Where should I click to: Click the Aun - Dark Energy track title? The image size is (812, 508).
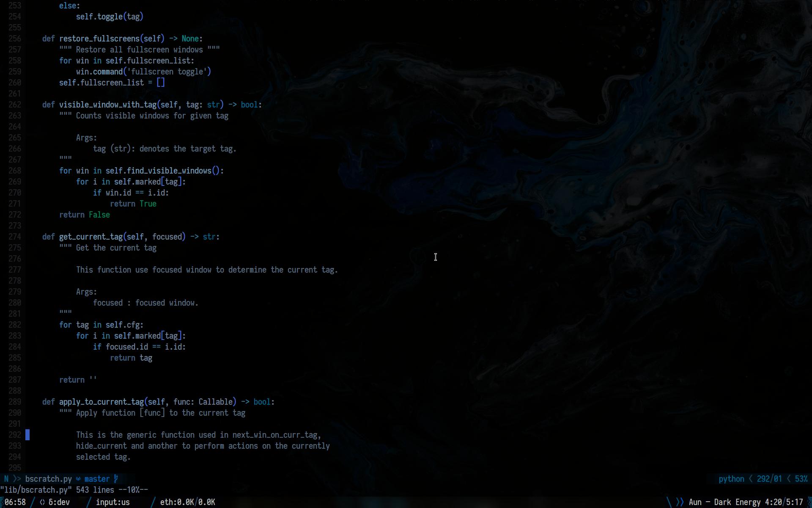pos(725,502)
